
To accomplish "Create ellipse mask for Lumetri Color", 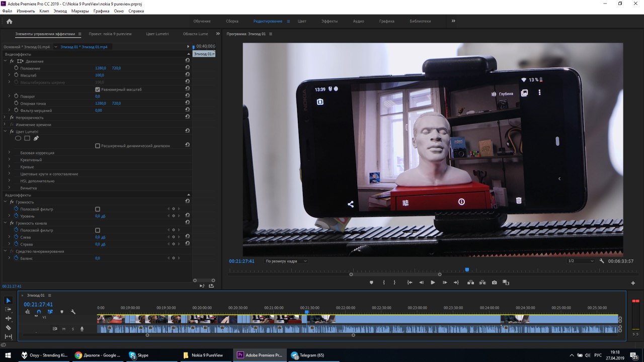I will coord(18,138).
